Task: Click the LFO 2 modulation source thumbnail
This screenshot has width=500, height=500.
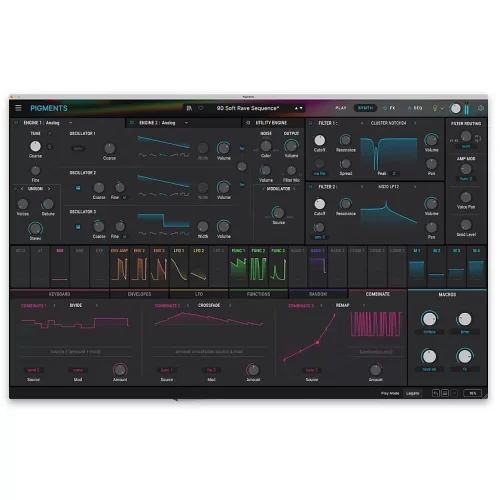Action: click(x=199, y=266)
